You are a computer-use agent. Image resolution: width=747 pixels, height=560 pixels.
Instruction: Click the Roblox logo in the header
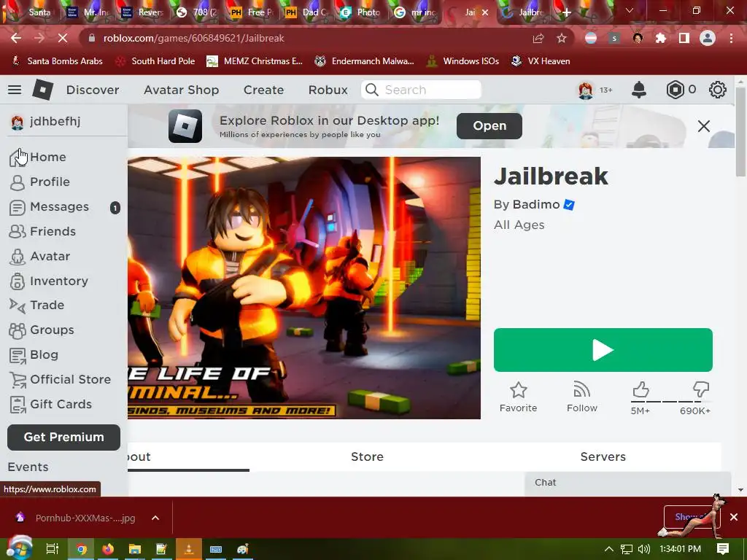point(42,90)
